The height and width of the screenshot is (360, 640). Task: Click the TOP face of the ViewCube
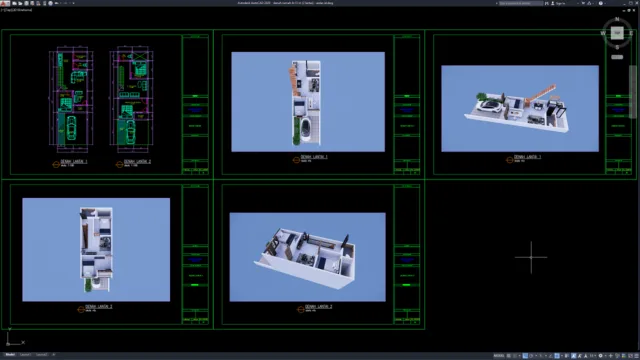click(x=617, y=33)
